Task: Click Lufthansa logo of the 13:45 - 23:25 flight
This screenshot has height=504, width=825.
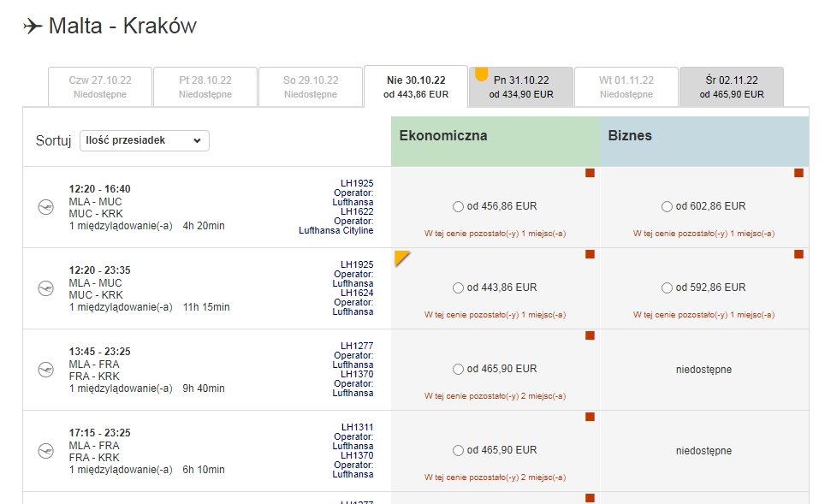Action: [x=45, y=370]
